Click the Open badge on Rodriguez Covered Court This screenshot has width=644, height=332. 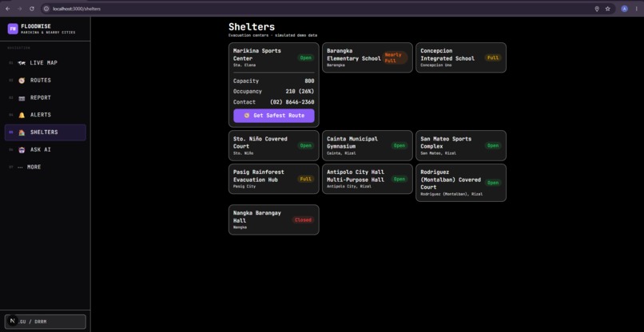[493, 183]
